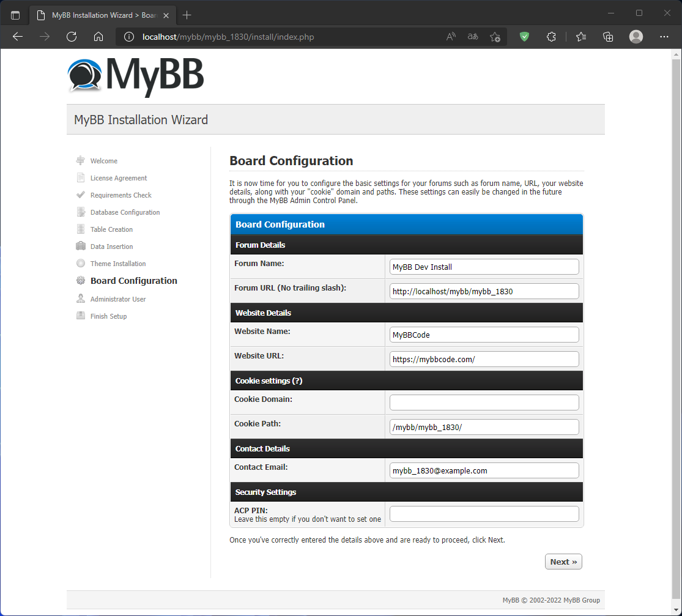Click the Data Insertion step icon
This screenshot has height=616, width=682.
click(81, 247)
